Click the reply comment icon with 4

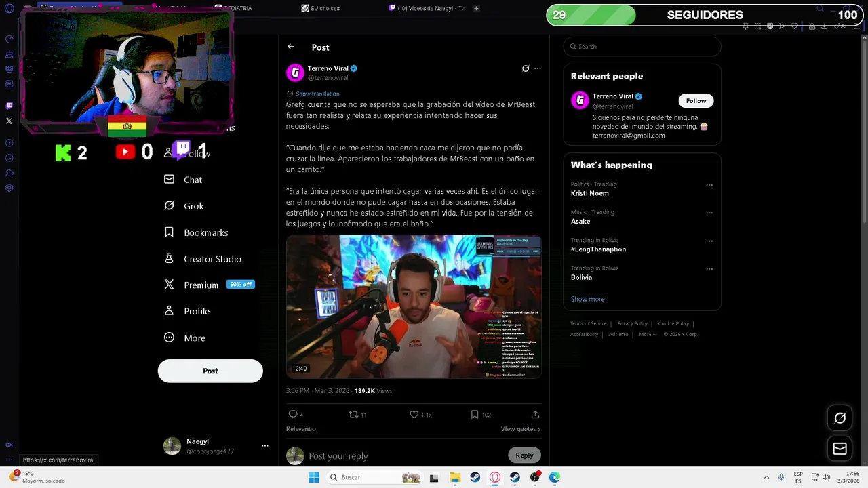click(296, 415)
